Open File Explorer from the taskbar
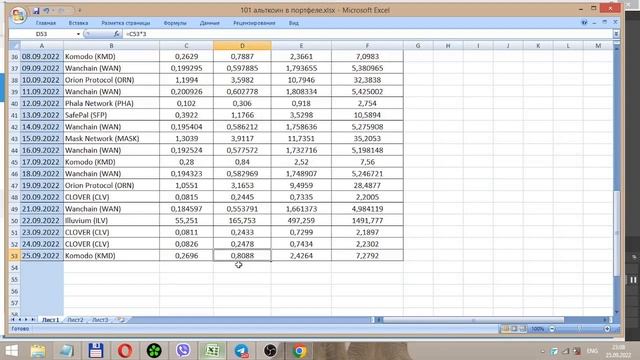Image resolution: width=640 pixels, height=360 pixels. pyautogui.click(x=38, y=351)
